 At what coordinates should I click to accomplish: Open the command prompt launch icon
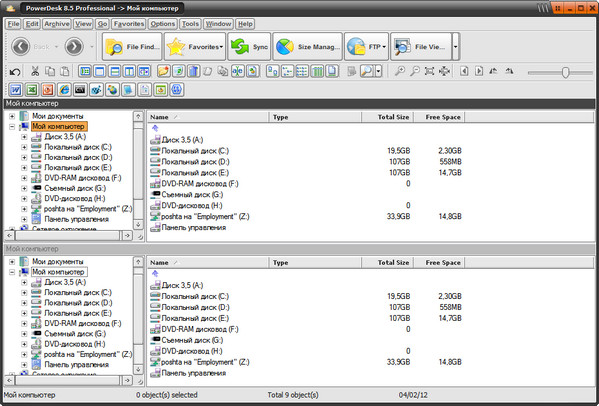point(80,90)
